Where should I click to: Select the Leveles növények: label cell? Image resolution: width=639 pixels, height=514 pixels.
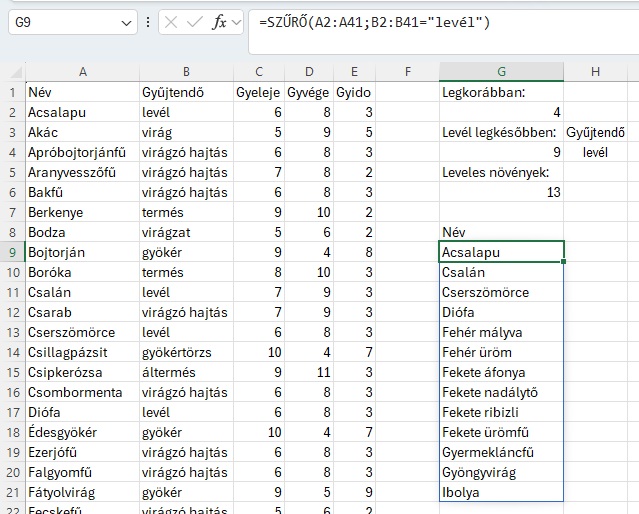click(500, 172)
